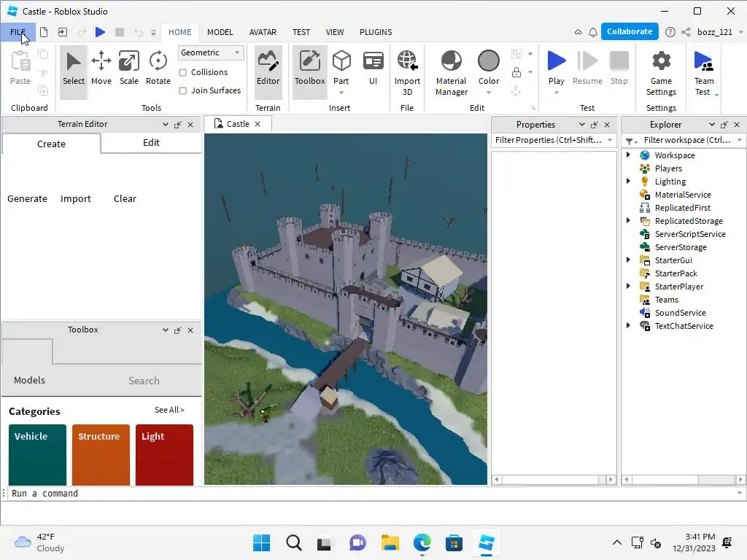Expand the Workspace tree node
The image size is (747, 560).
(628, 155)
